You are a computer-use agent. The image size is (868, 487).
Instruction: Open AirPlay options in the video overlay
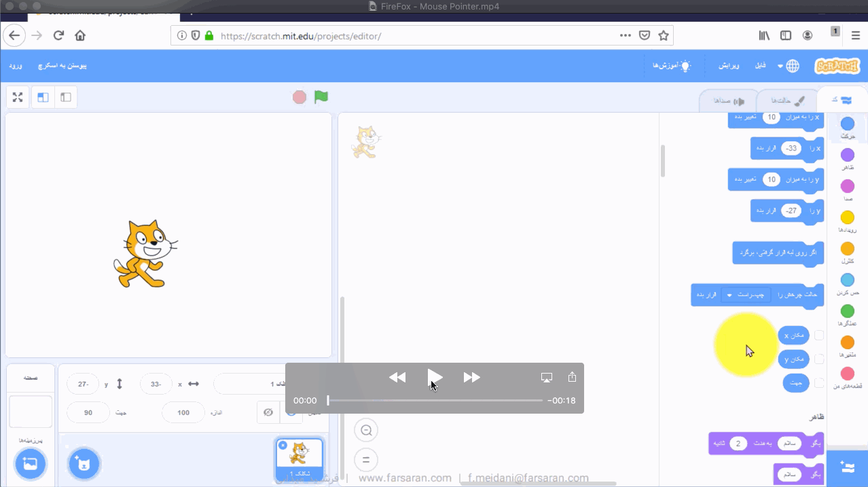(x=547, y=377)
